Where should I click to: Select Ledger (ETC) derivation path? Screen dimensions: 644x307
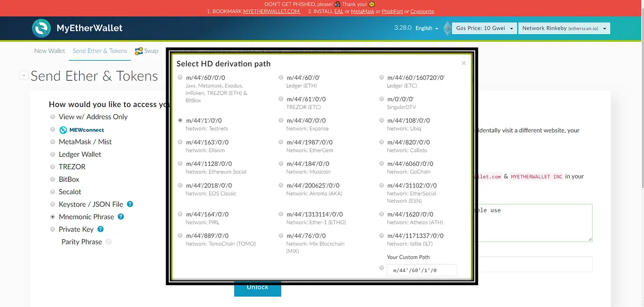(x=382, y=77)
